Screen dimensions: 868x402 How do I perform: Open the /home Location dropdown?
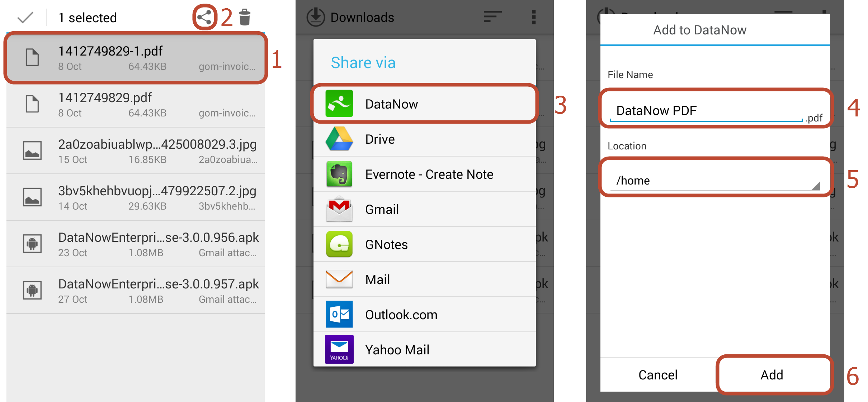tap(715, 181)
